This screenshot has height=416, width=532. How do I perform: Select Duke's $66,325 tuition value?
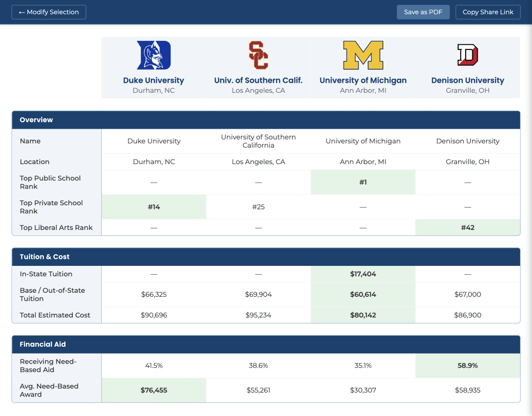[x=154, y=294]
